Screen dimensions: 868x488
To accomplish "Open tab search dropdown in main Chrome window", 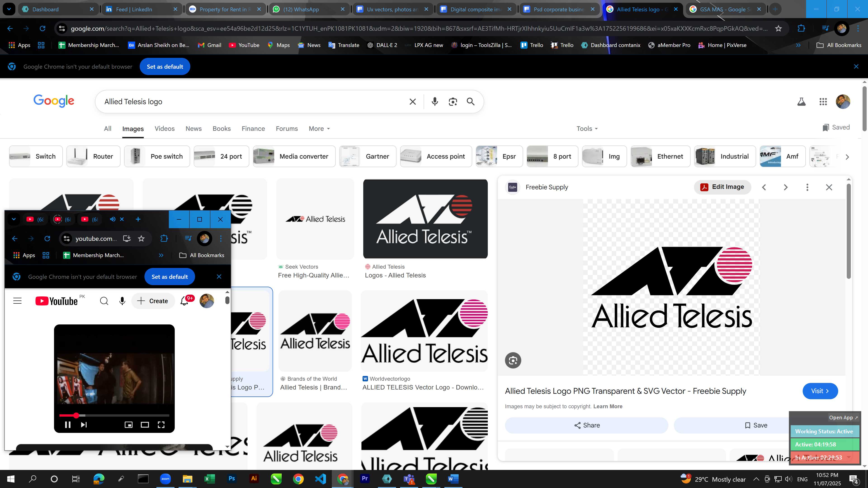I will coord(9,9).
